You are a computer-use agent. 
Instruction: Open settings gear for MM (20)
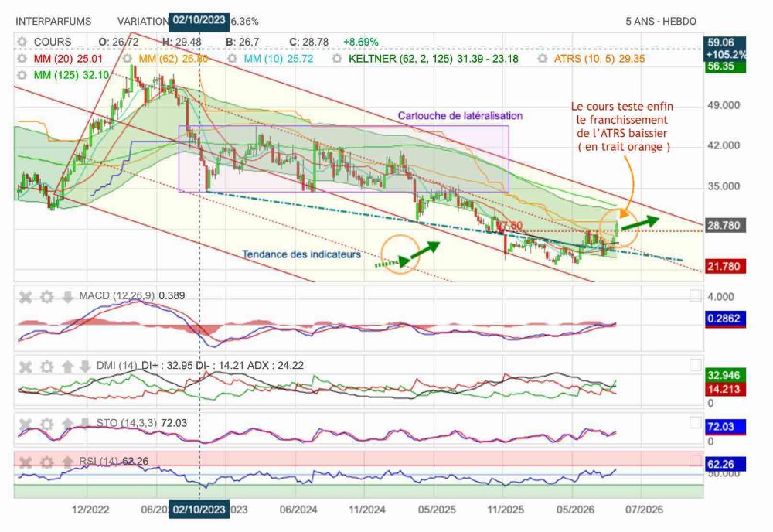tap(22, 59)
